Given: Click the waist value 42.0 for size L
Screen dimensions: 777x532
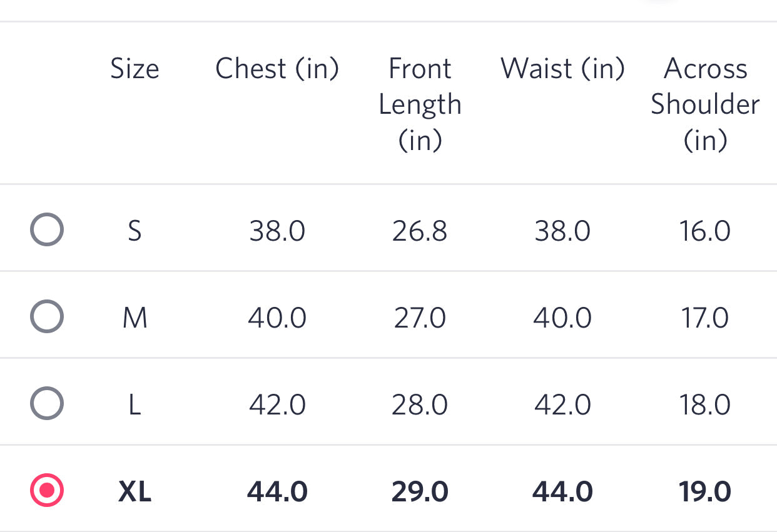Looking at the screenshot, I should [561, 404].
